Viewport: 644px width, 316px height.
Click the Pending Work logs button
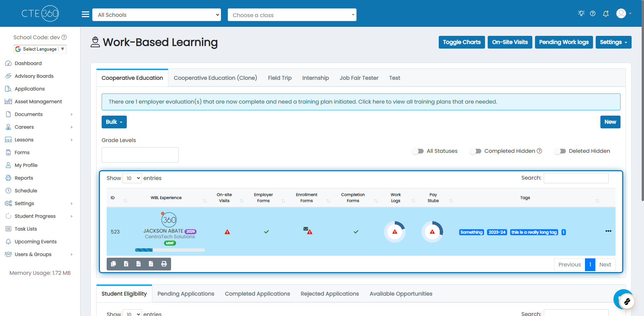coord(564,42)
